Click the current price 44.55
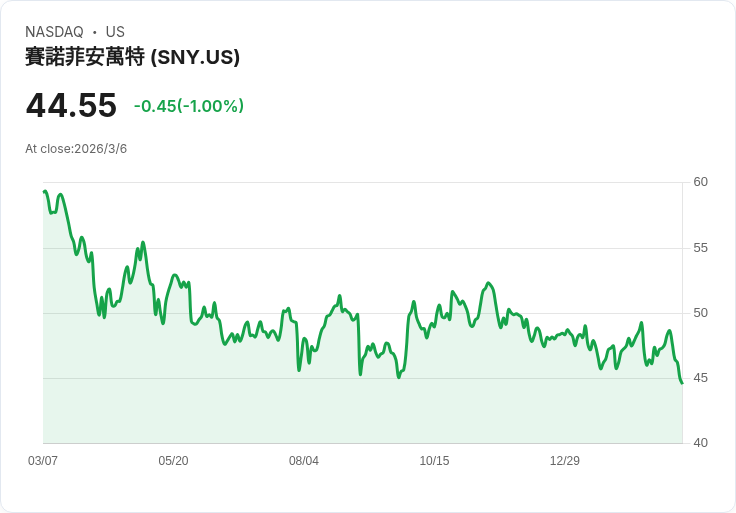Image resolution: width=736 pixels, height=513 pixels. coord(71,105)
